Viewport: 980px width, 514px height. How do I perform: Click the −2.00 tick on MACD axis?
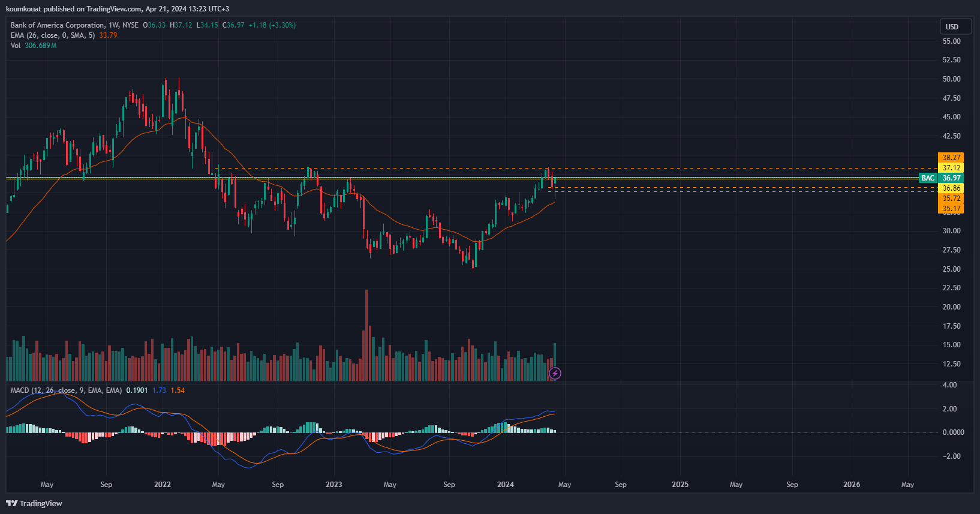tap(951, 456)
